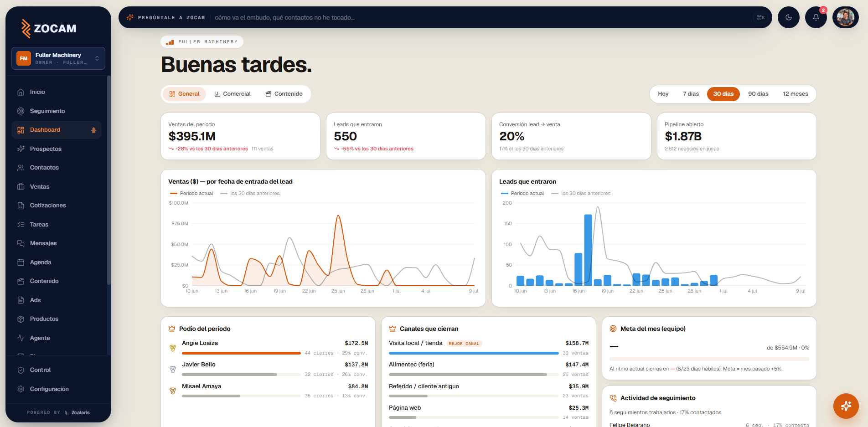Switch to the General tab
The width and height of the screenshot is (868, 427).
(185, 94)
